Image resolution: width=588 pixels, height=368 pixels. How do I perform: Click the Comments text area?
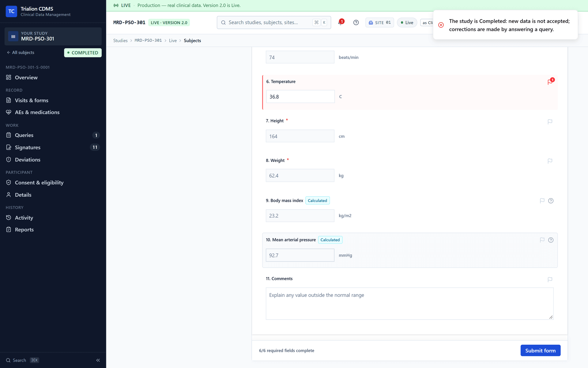409,304
